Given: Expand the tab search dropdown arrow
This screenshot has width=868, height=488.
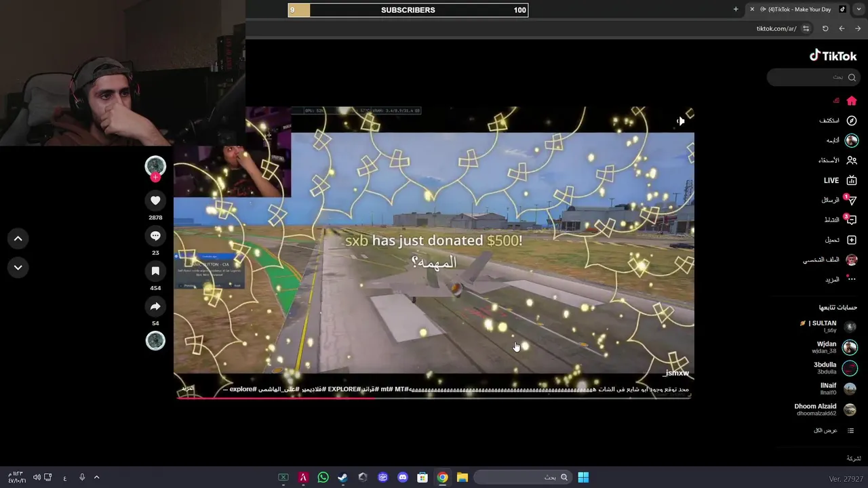Looking at the screenshot, I should pyautogui.click(x=859, y=9).
